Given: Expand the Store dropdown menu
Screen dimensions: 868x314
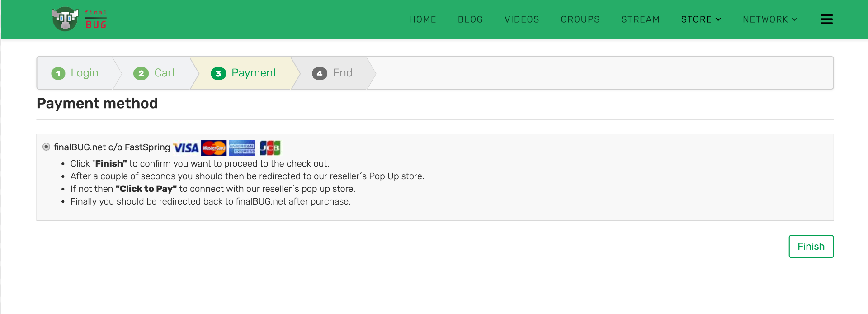Looking at the screenshot, I should pos(701,19).
